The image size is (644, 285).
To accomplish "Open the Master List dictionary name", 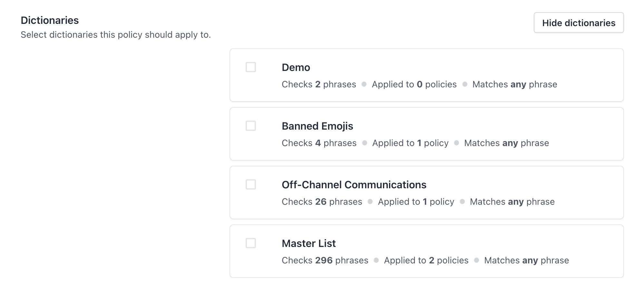I will point(308,243).
